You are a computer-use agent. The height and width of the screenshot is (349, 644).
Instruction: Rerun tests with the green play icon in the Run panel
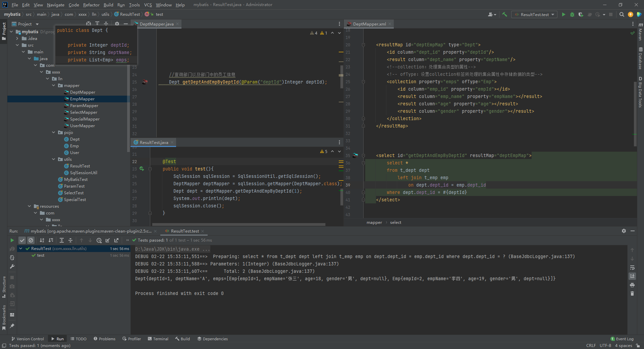coord(12,240)
